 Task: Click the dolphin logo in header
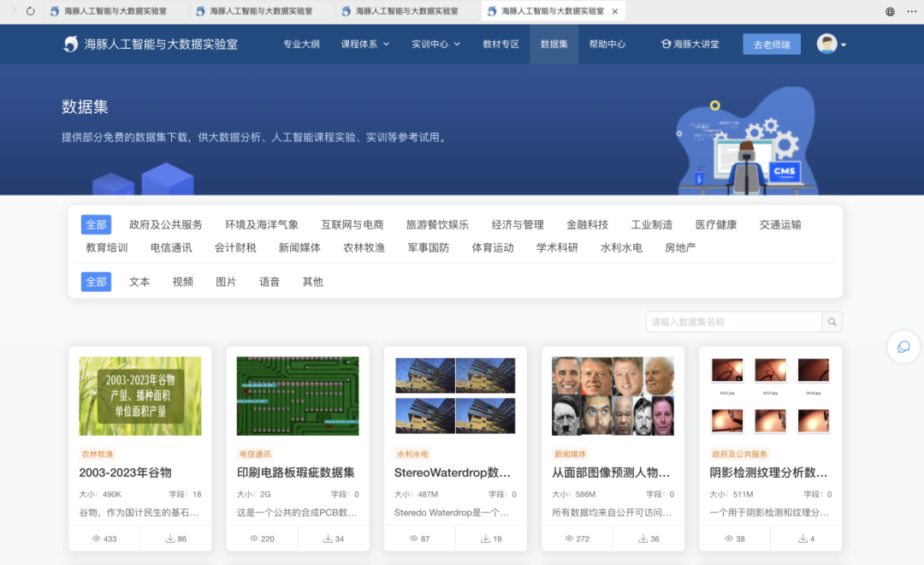tap(71, 44)
